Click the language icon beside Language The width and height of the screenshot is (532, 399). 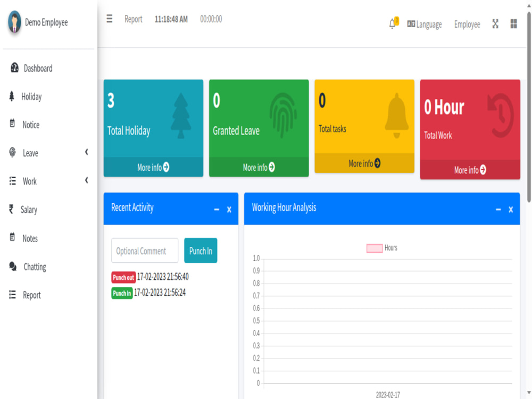[411, 24]
